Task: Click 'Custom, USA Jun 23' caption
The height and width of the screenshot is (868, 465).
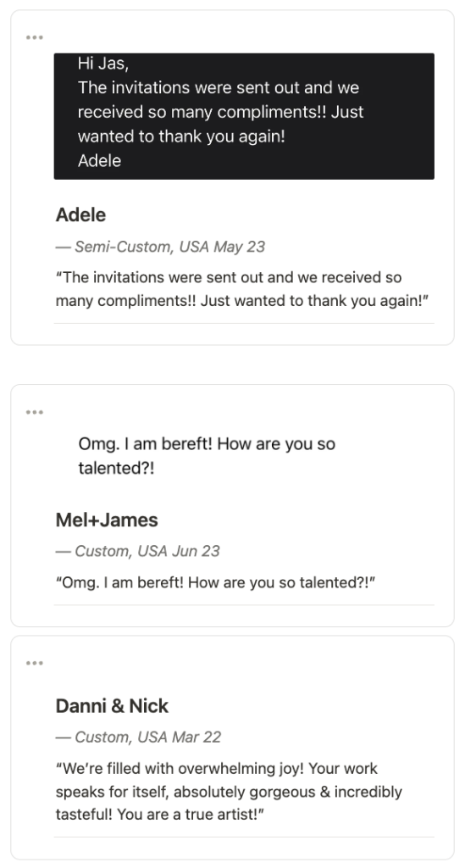Action: click(138, 551)
